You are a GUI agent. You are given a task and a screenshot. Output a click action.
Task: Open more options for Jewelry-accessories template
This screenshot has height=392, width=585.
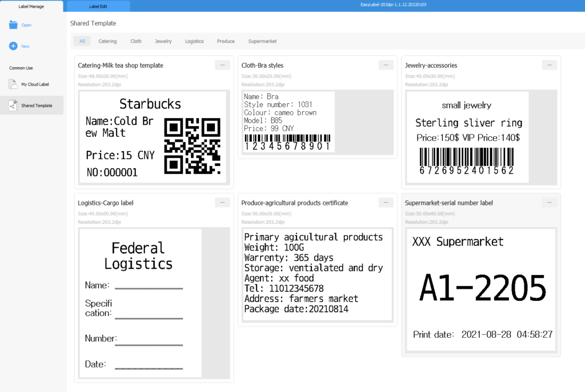point(550,65)
